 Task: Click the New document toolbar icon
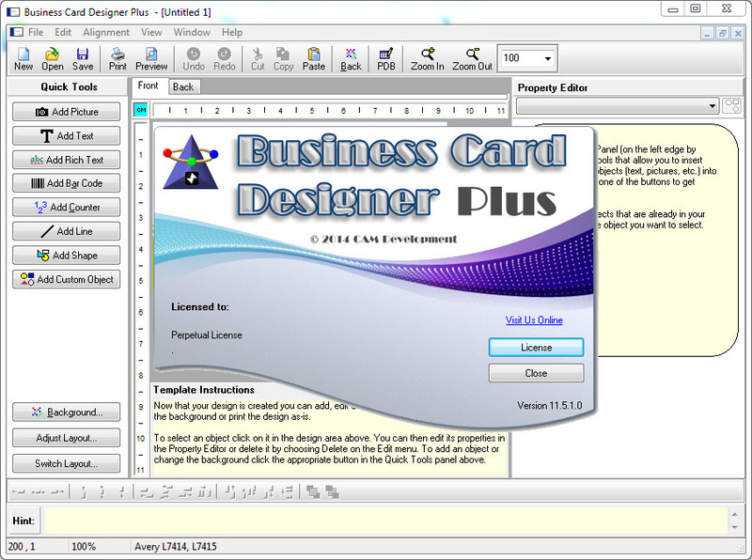click(x=23, y=59)
